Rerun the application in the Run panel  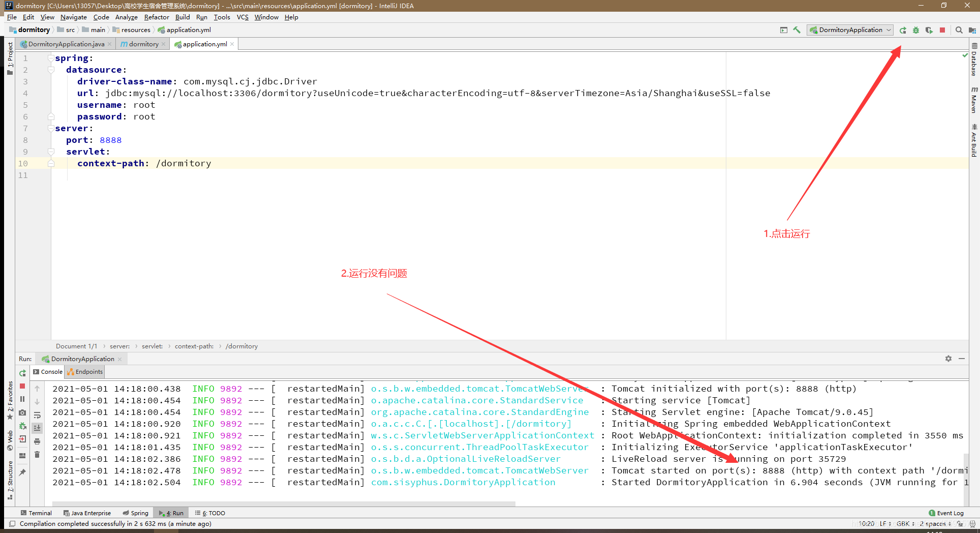[x=22, y=373]
